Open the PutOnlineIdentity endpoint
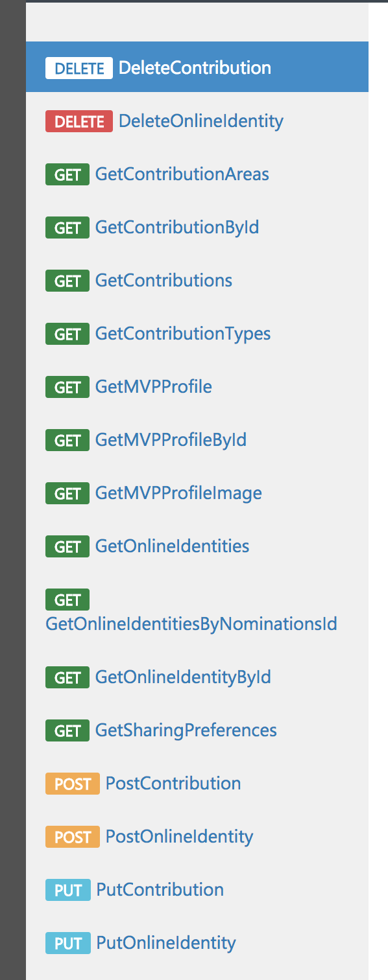Image resolution: width=388 pixels, height=980 pixels. (165, 942)
